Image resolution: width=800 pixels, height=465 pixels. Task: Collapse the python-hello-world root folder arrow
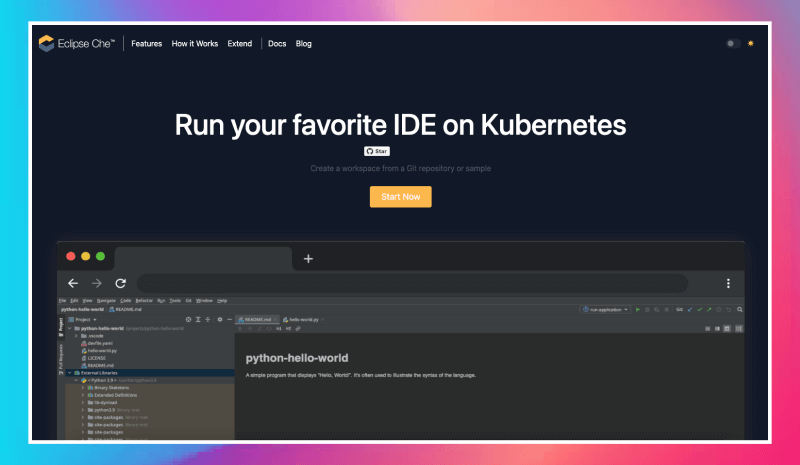click(70, 329)
